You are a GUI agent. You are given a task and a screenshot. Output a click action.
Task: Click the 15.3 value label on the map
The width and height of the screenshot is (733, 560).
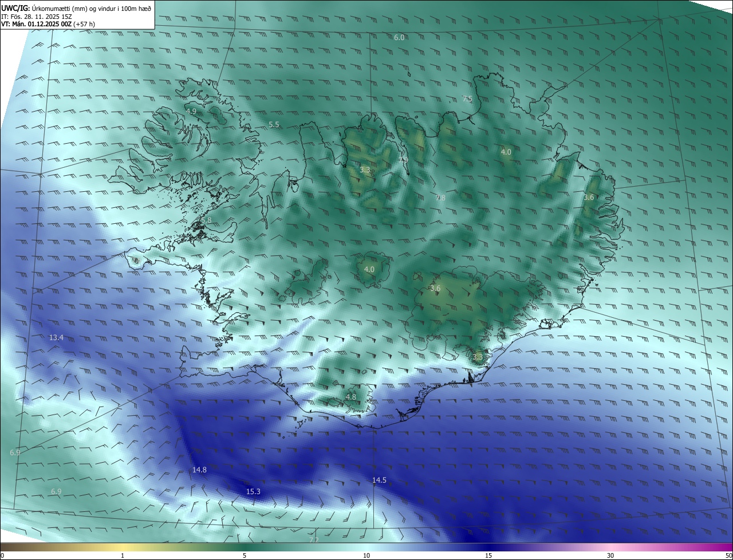[253, 491]
